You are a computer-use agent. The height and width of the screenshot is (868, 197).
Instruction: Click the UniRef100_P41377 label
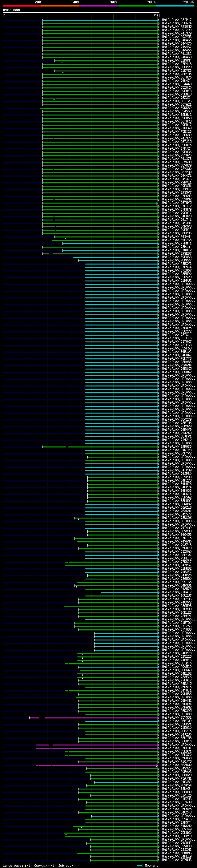pyautogui.click(x=177, y=139)
